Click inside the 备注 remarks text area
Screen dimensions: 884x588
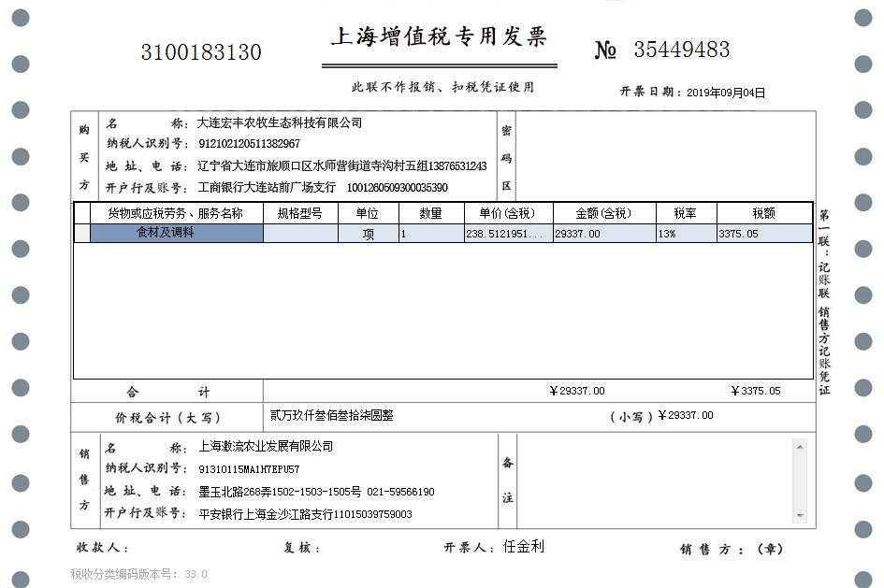(655, 480)
